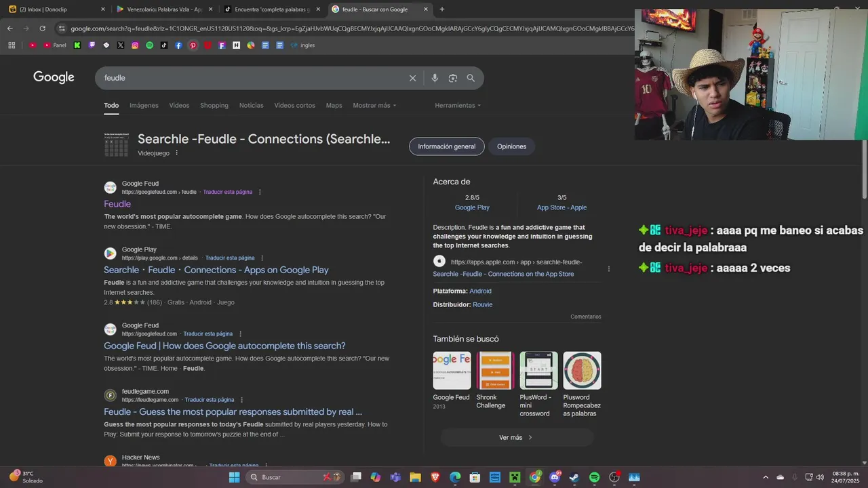This screenshot has height=488, width=868.
Task: Switch to the Maps tab
Action: (x=334, y=106)
